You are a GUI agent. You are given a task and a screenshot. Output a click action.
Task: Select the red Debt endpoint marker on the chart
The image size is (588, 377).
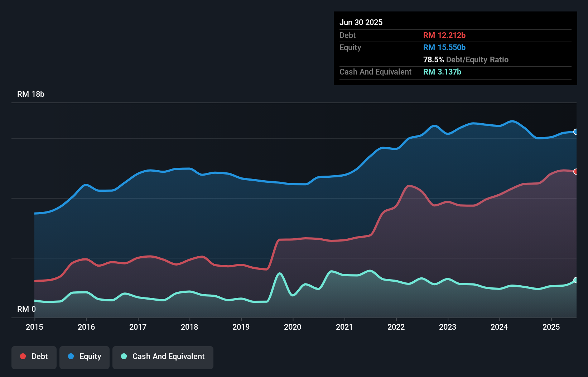point(576,172)
